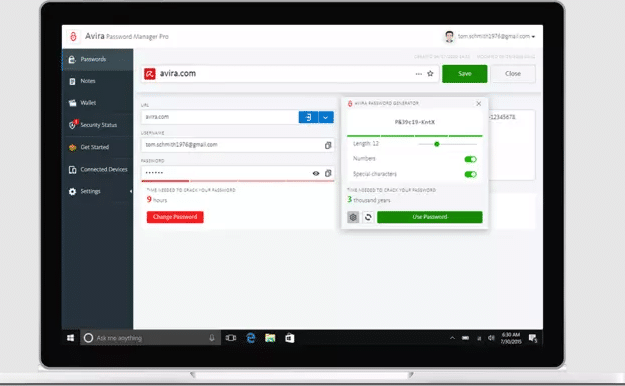Click the Connected Devices icon in sidebar
The height and width of the screenshot is (386, 625).
(x=72, y=170)
